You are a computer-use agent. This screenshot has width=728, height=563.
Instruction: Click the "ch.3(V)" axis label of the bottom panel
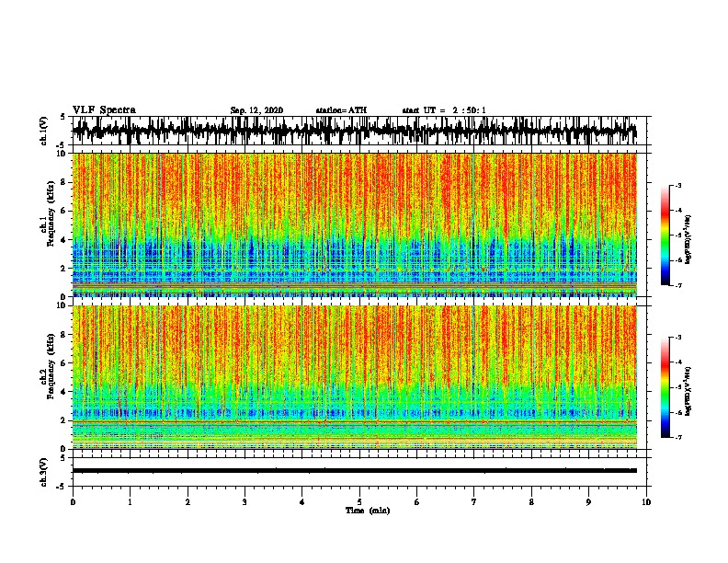click(44, 472)
